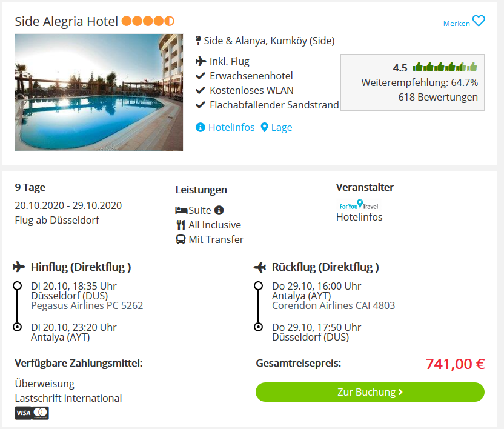The height and width of the screenshot is (429, 504).
Task: Click the Hinflug airplane icon
Action: 19,267
